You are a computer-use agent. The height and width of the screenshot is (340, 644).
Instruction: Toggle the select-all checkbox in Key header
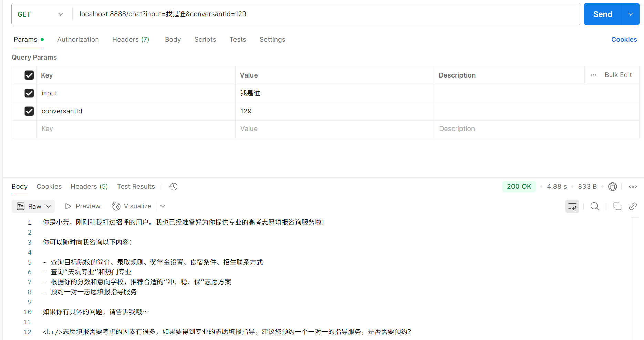pyautogui.click(x=29, y=75)
